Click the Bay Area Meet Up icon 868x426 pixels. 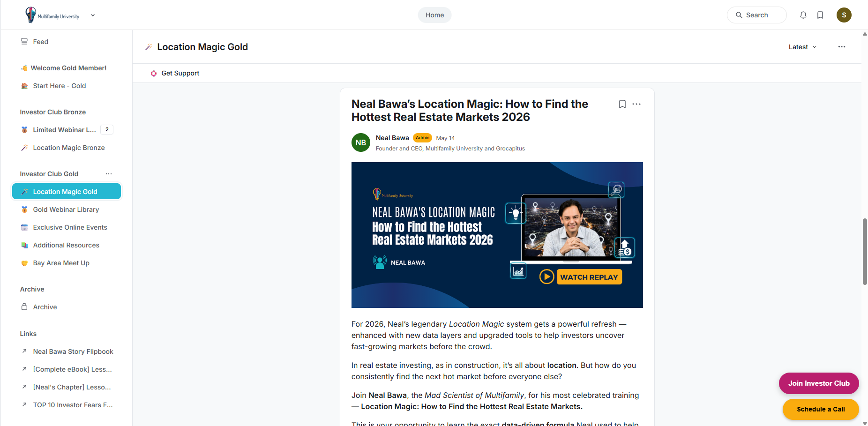click(x=24, y=263)
